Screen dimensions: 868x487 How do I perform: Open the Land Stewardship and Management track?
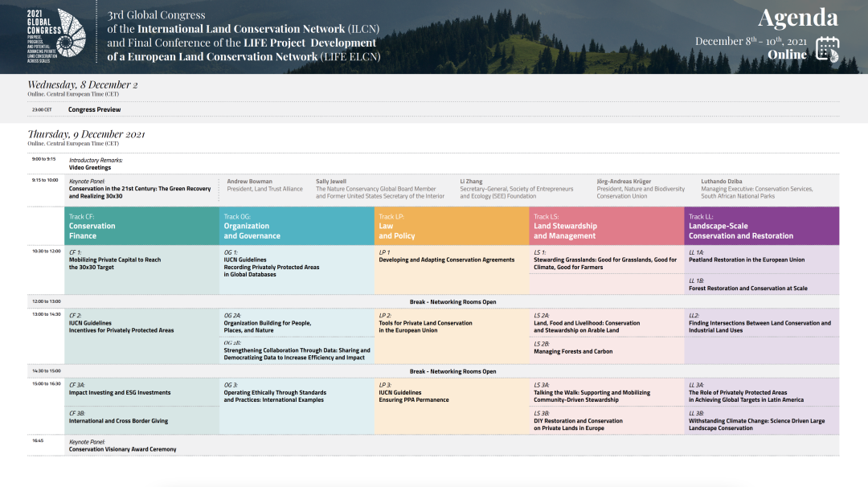point(607,227)
